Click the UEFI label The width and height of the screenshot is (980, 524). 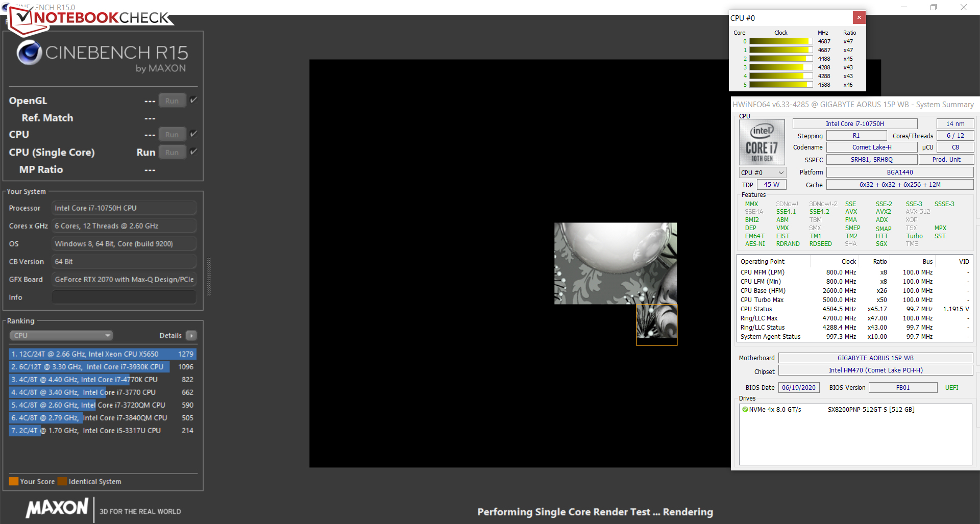tap(951, 387)
